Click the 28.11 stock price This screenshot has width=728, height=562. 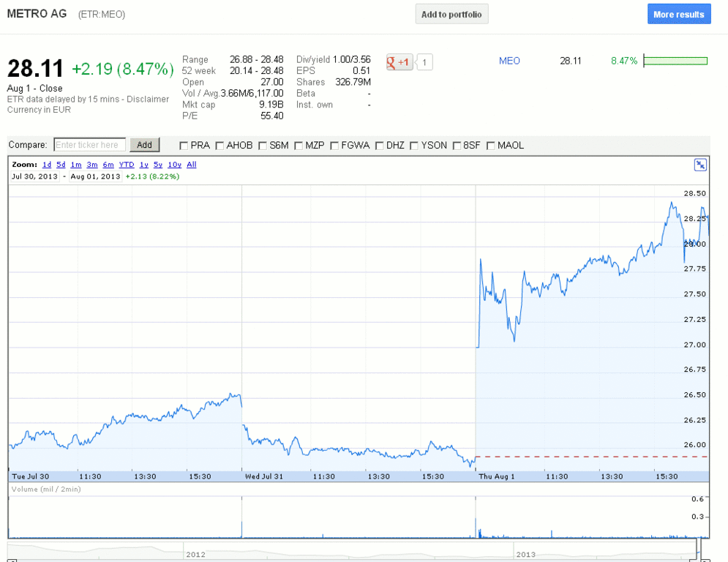[x=35, y=69]
